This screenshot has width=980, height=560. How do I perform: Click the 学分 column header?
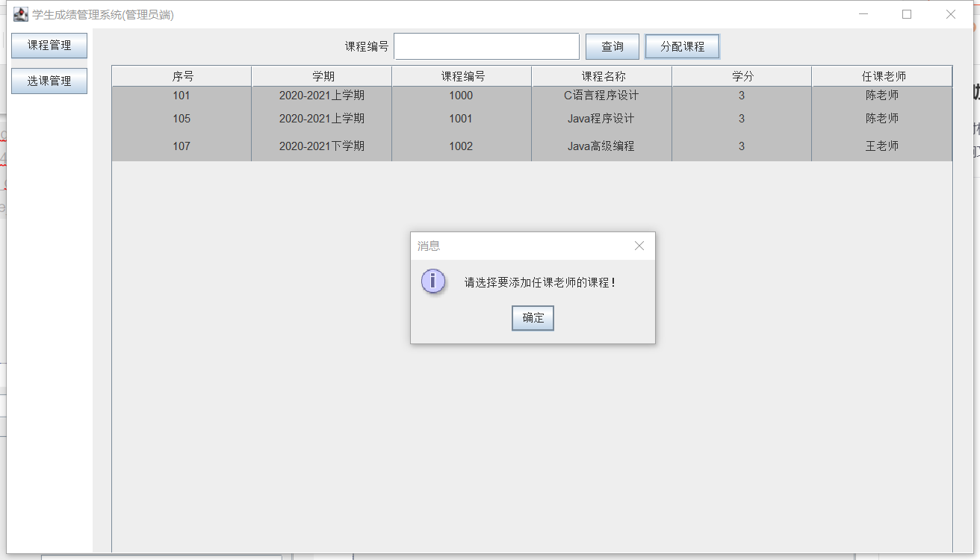742,76
